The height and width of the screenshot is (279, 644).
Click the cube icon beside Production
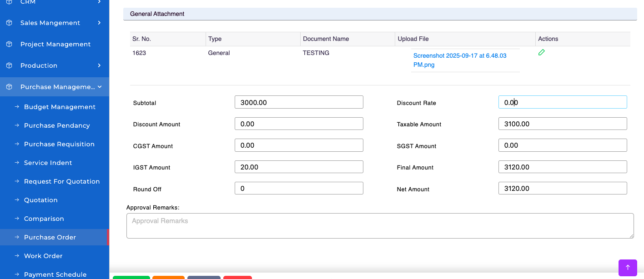pos(9,65)
